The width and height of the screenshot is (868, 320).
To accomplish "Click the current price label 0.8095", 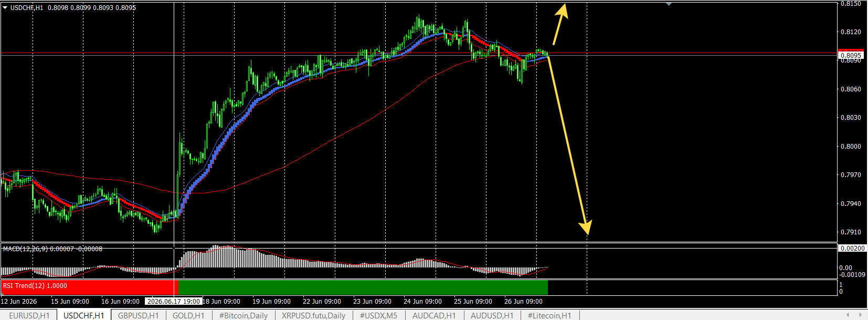I will pos(851,55).
